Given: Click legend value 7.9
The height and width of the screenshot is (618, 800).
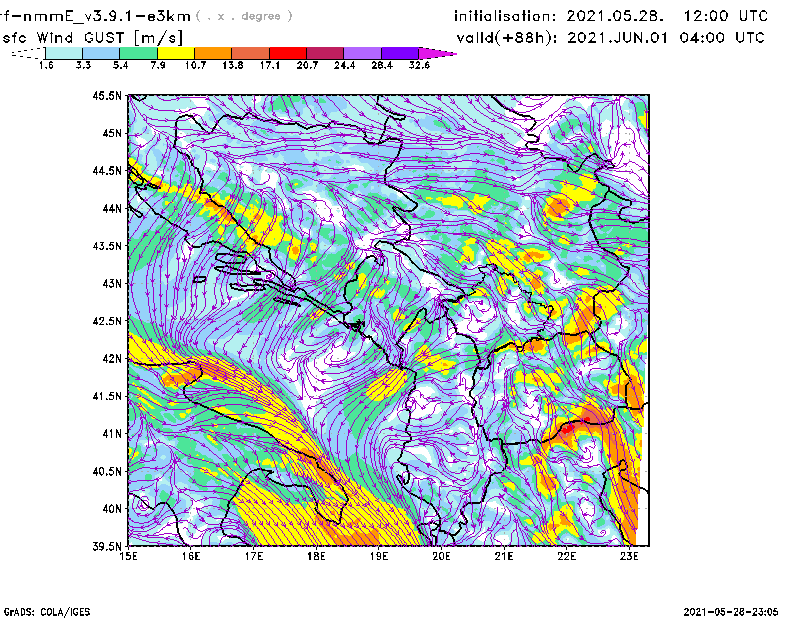Looking at the screenshot, I should pyautogui.click(x=158, y=65).
